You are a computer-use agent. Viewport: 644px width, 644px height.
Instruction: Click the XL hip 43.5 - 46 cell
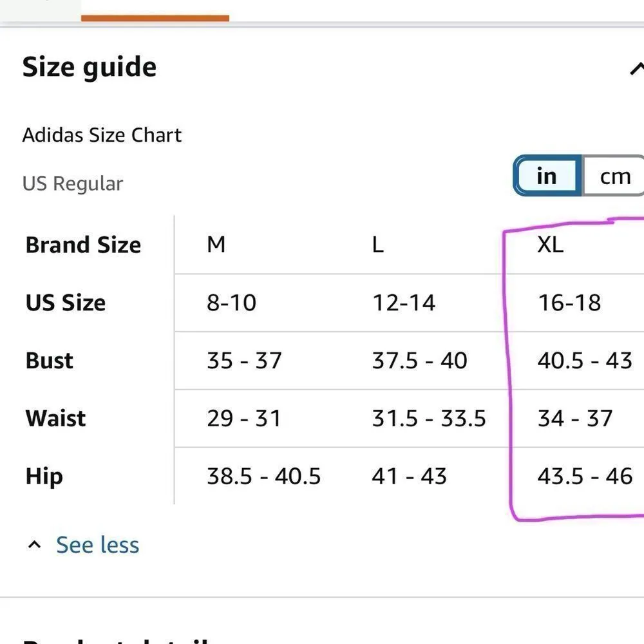click(x=585, y=477)
